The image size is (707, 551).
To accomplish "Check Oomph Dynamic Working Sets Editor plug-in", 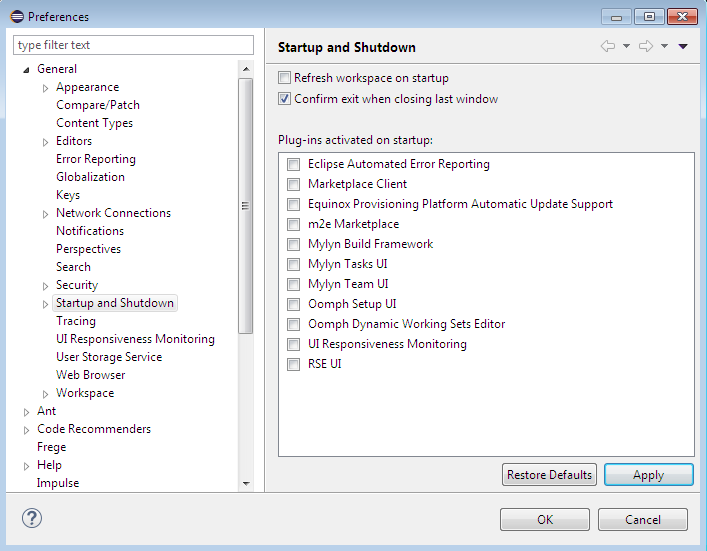I will click(x=294, y=324).
